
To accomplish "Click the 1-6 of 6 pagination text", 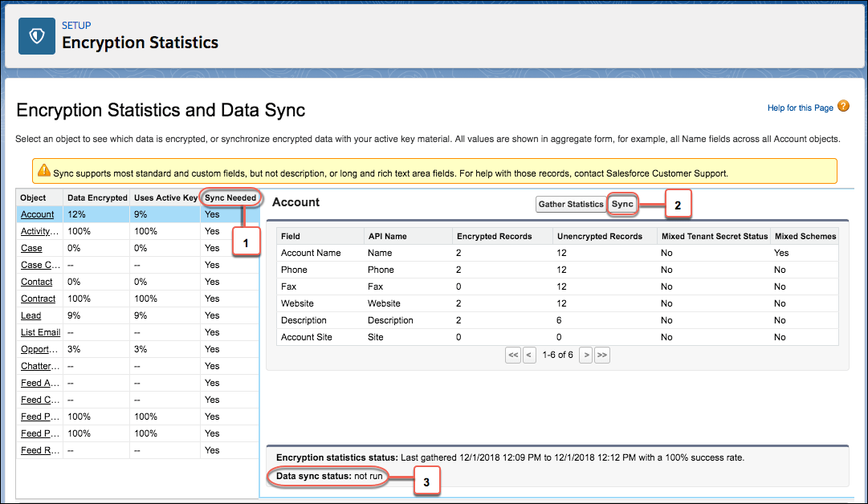I will pos(557,355).
